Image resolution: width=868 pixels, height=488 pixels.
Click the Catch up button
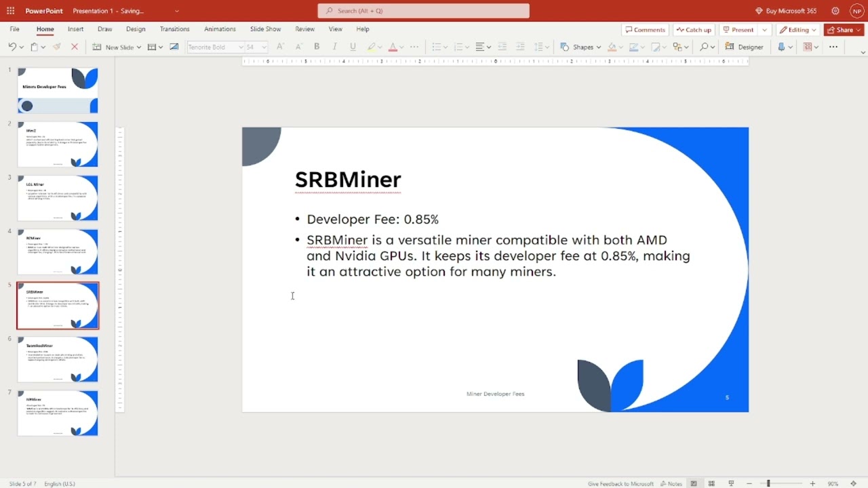pyautogui.click(x=694, y=30)
